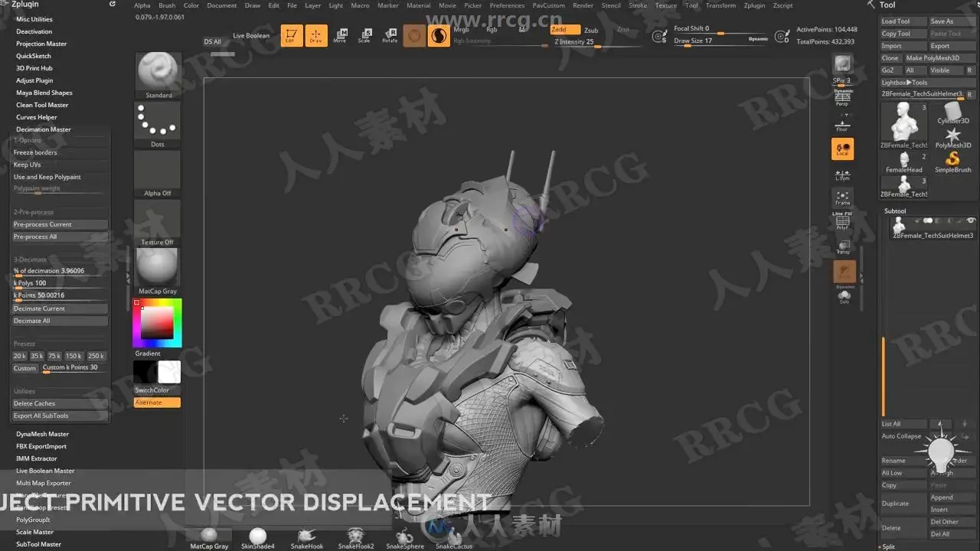This screenshot has width=980, height=551.
Task: Adjust the Z Intensity slider
Action: (597, 43)
